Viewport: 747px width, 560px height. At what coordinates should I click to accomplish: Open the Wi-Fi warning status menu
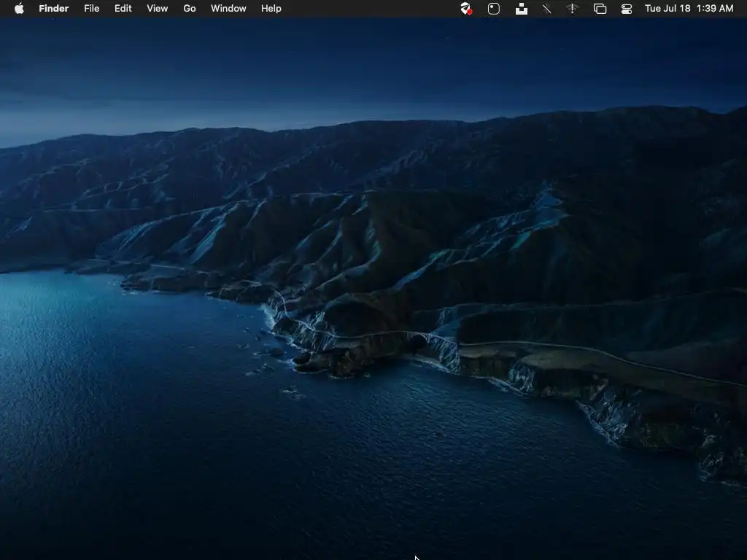point(572,9)
